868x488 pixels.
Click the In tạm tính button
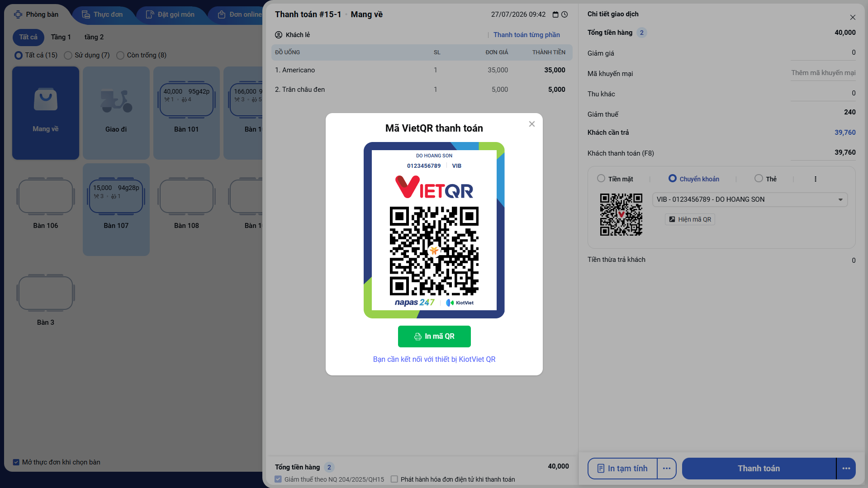[622, 469]
